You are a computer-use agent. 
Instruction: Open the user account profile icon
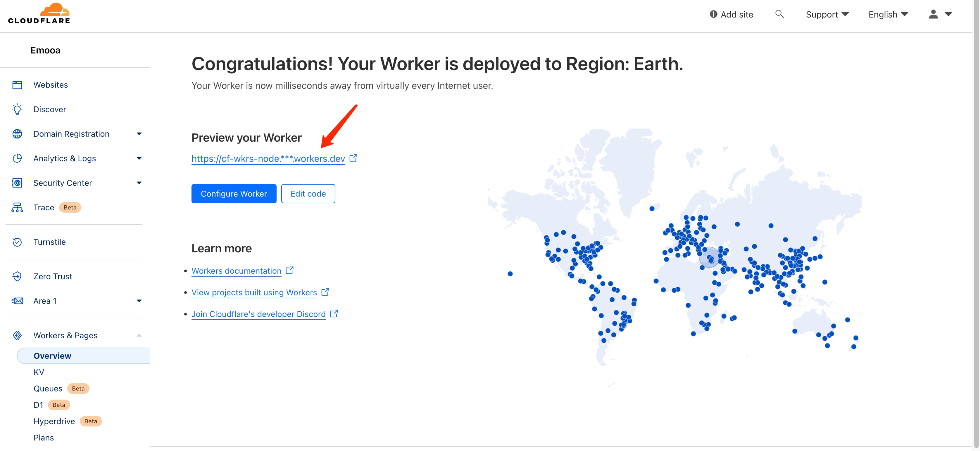[933, 14]
